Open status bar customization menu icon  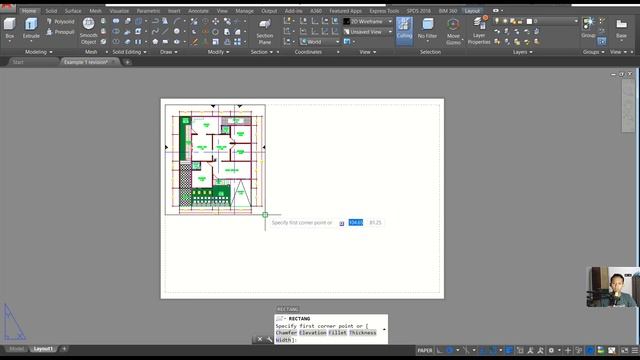click(635, 350)
